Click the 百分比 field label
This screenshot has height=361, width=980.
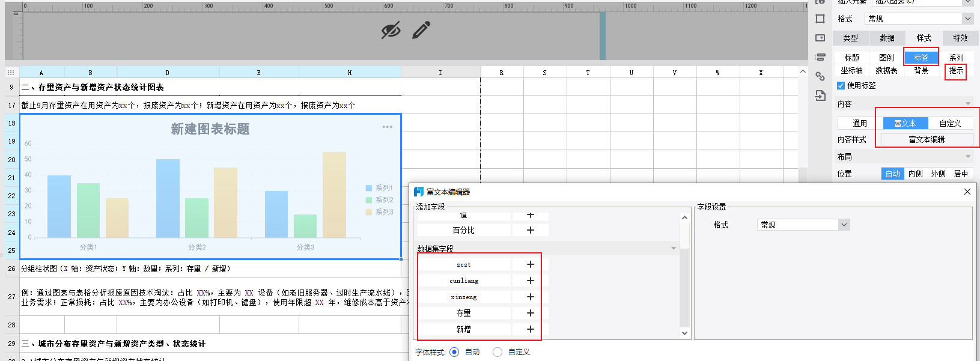tap(464, 230)
